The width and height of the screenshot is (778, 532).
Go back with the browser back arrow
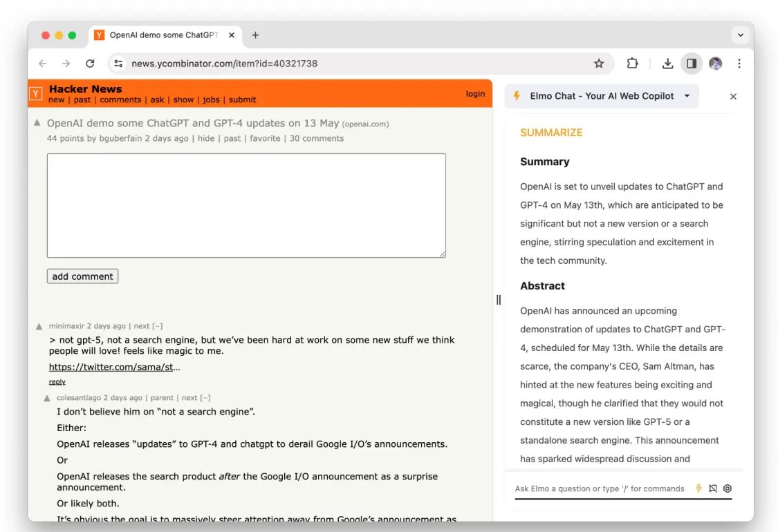43,64
